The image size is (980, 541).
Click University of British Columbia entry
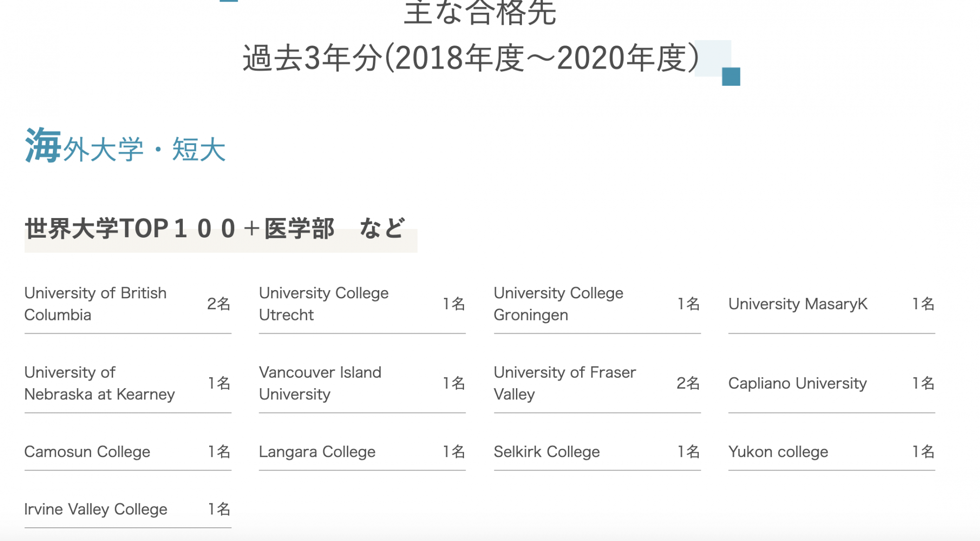(x=96, y=304)
